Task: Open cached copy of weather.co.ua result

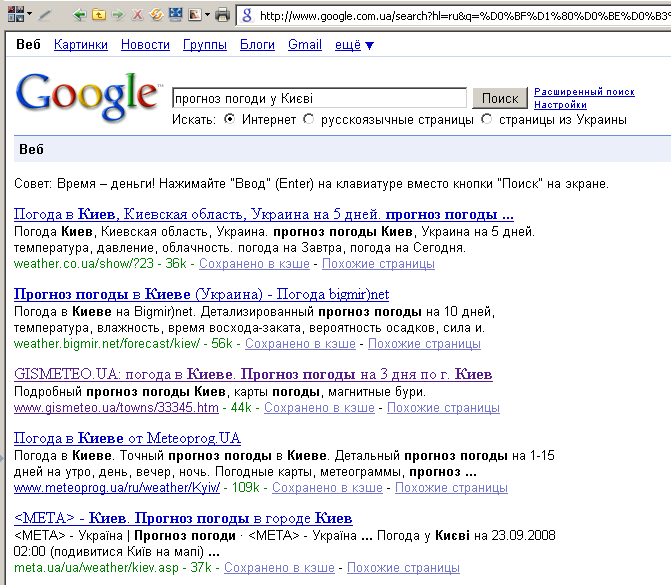Action: click(x=254, y=264)
